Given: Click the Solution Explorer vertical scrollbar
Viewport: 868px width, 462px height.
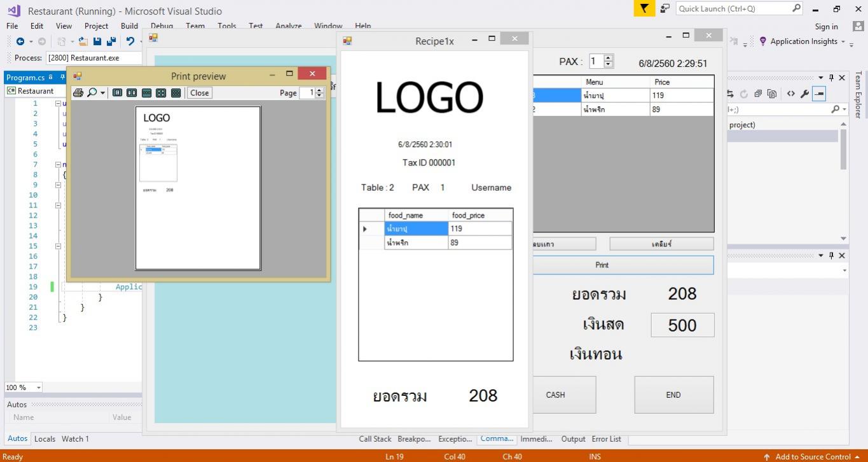Looking at the screenshot, I should pyautogui.click(x=843, y=181).
